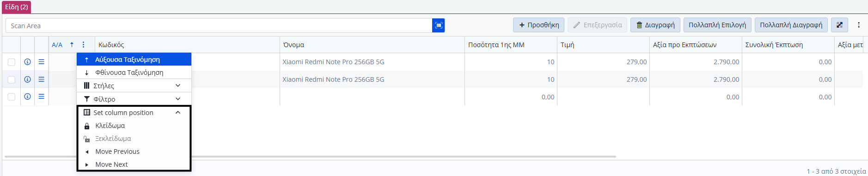Expand the Φίλτρο filter submenu
This screenshot has width=868, height=176.
(x=134, y=99)
